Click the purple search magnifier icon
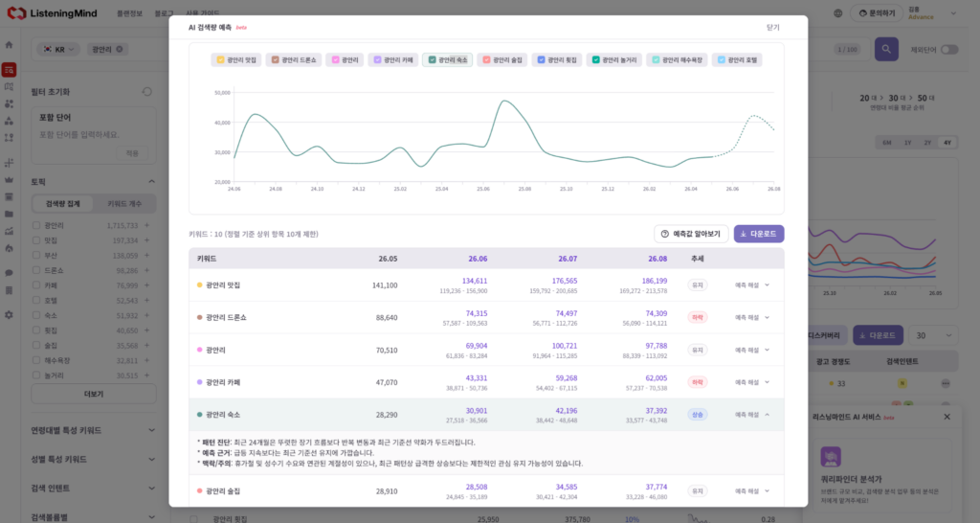Viewport: 980px width, 523px height. click(x=885, y=49)
